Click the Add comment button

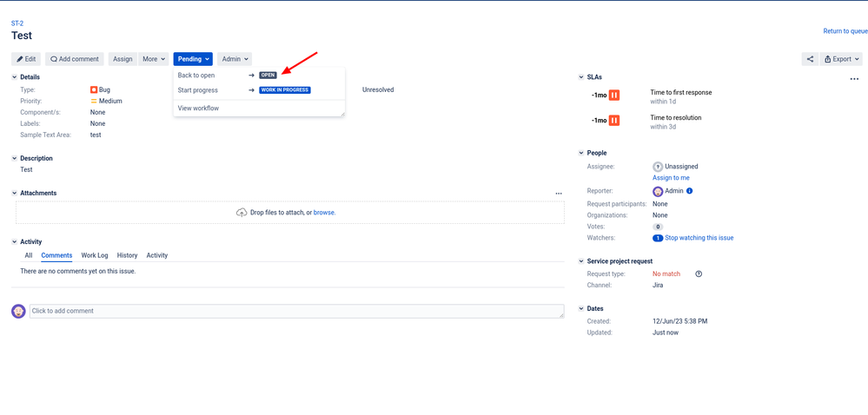click(74, 59)
